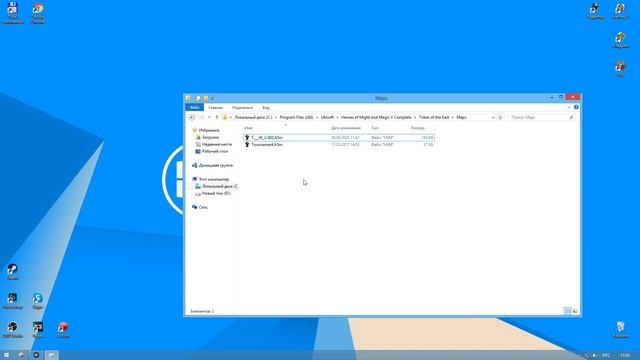This screenshot has width=640, height=360.
Task: Sort files by the Имя column header
Action: click(248, 128)
